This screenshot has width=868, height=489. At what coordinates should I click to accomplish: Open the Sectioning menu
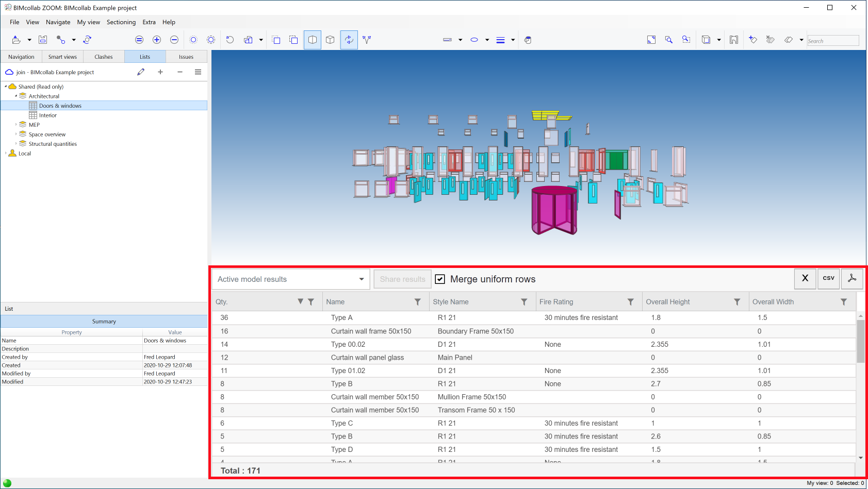coord(121,22)
